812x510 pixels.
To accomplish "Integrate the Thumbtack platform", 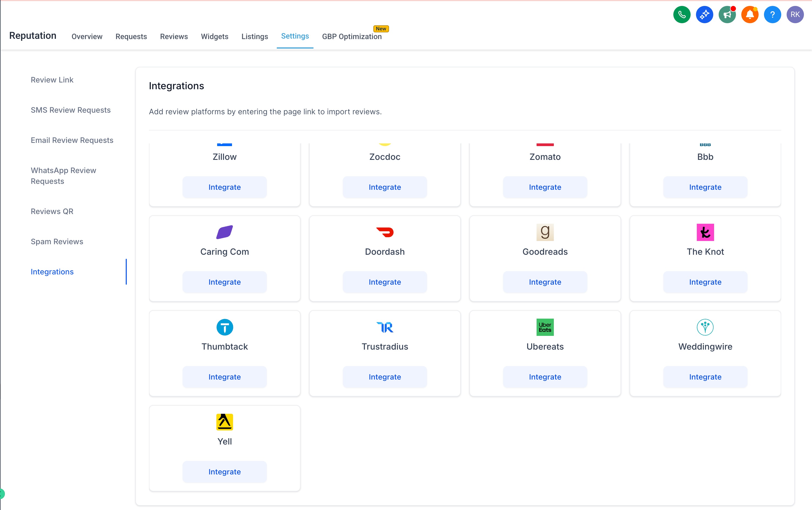I will point(224,377).
